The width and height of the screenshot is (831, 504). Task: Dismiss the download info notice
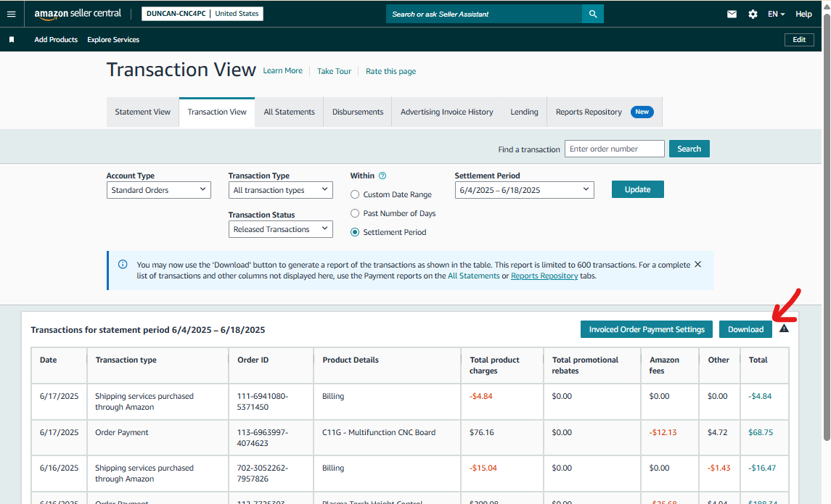coord(698,264)
